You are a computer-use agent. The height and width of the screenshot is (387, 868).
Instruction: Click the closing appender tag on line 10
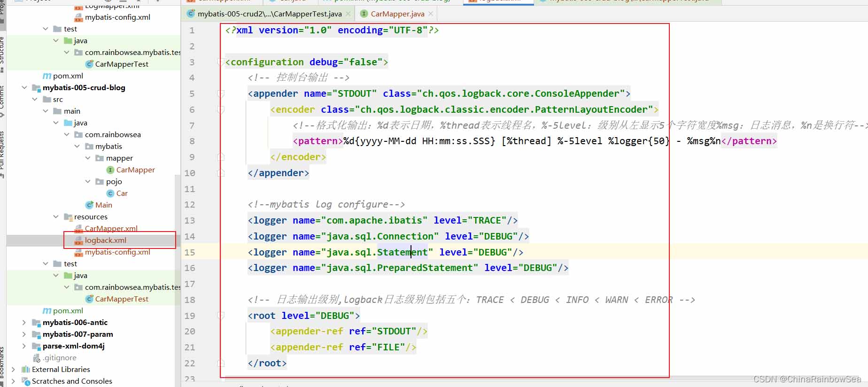pyautogui.click(x=278, y=173)
